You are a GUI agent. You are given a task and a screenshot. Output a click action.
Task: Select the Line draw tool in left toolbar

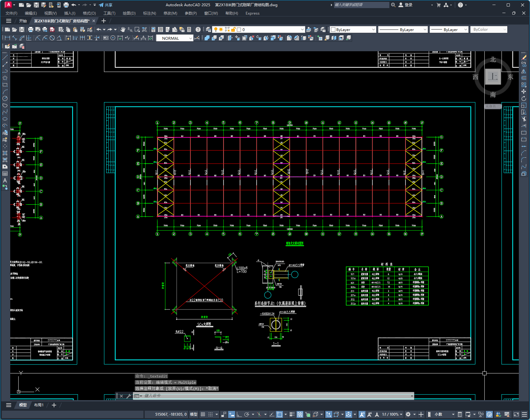(5, 57)
